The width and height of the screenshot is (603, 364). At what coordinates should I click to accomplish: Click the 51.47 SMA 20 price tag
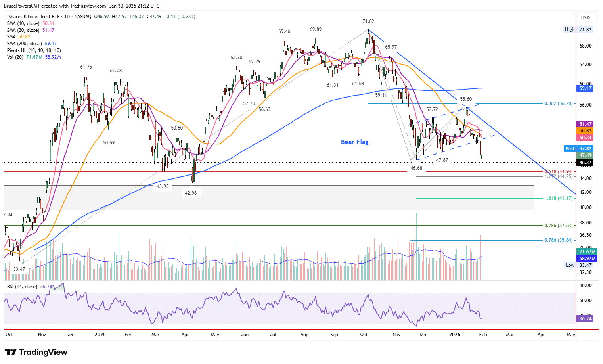point(585,124)
